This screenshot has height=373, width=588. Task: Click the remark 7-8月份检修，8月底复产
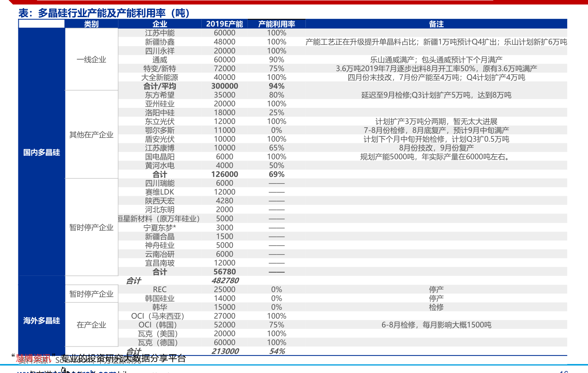[x=436, y=131]
